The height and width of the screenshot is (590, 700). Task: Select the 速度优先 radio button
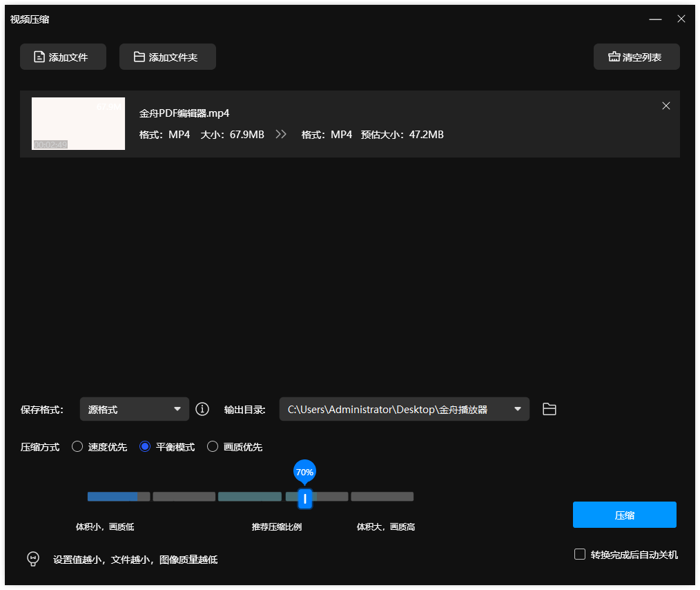77,446
